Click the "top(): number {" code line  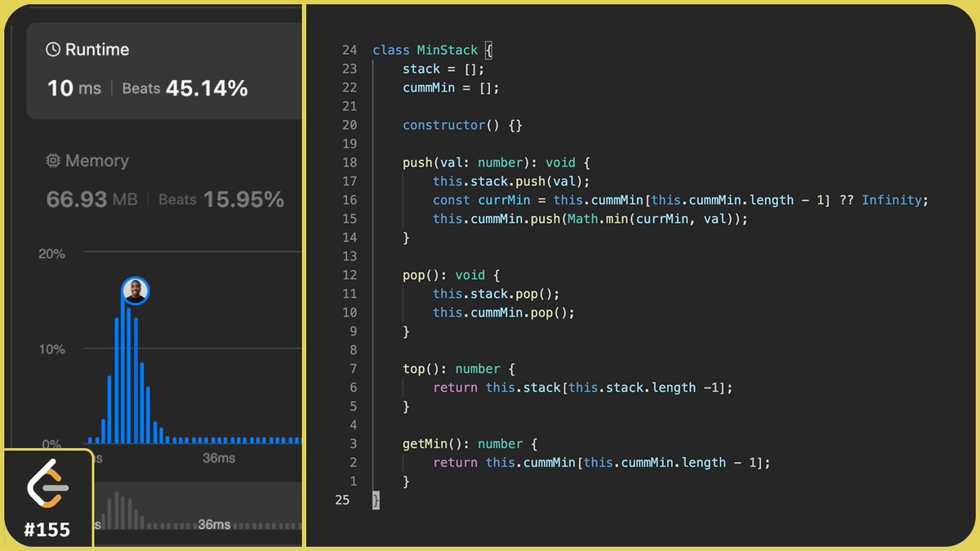[x=458, y=369]
